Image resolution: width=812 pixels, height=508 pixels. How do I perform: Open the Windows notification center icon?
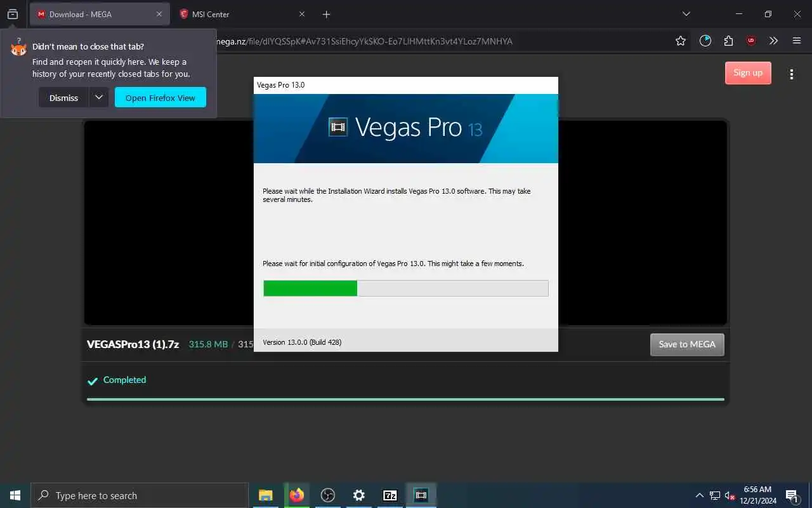[792, 495]
